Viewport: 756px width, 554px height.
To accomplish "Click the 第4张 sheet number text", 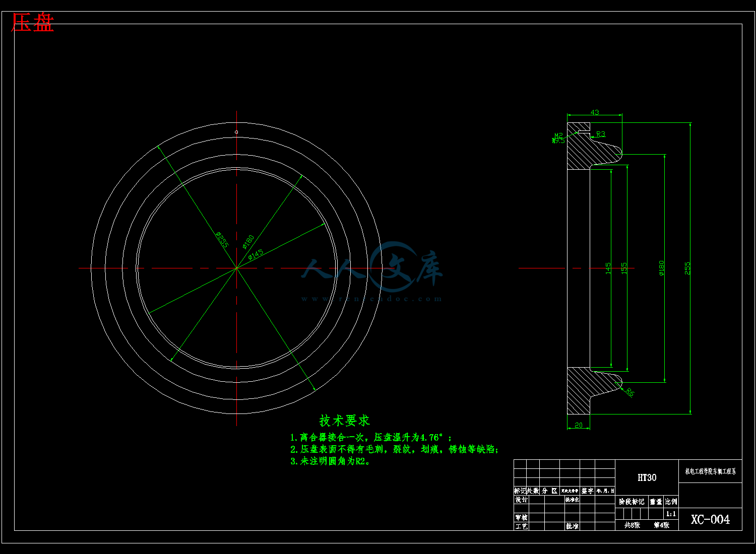I will [662, 525].
